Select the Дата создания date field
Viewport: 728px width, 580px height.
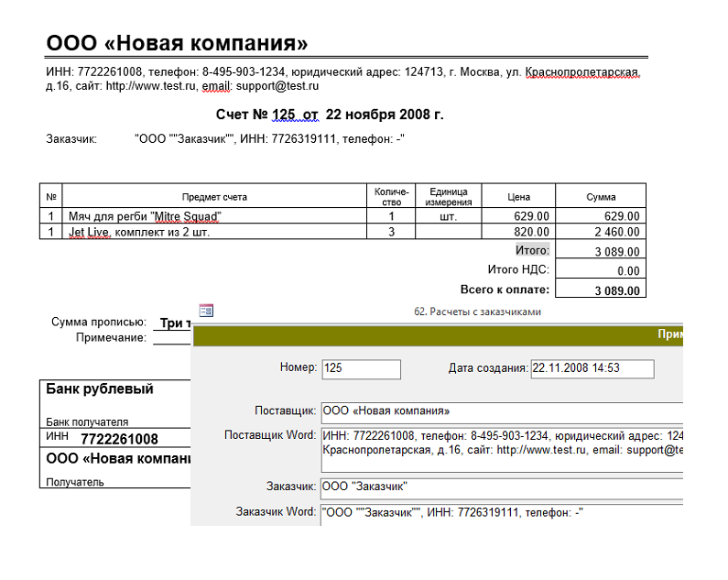tap(592, 368)
